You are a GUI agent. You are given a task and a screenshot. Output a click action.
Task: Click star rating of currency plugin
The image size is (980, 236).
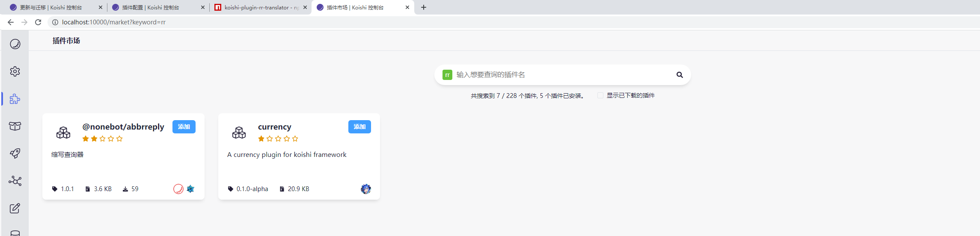[x=278, y=139]
